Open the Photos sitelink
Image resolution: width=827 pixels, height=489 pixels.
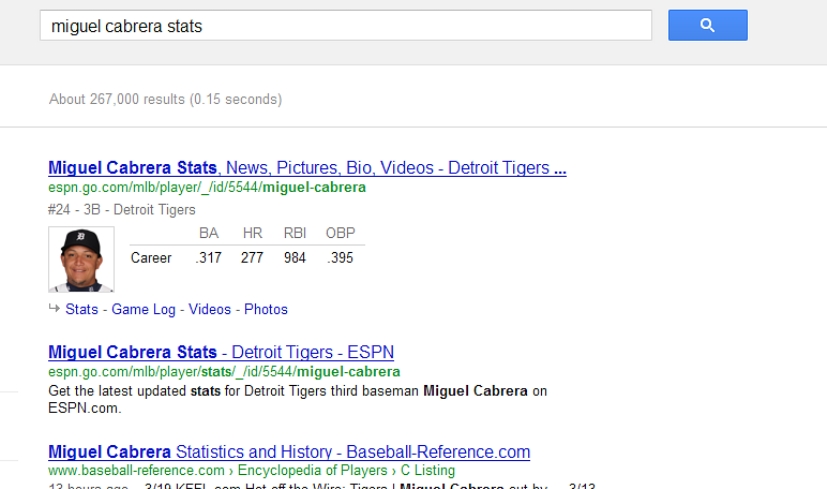click(x=266, y=309)
